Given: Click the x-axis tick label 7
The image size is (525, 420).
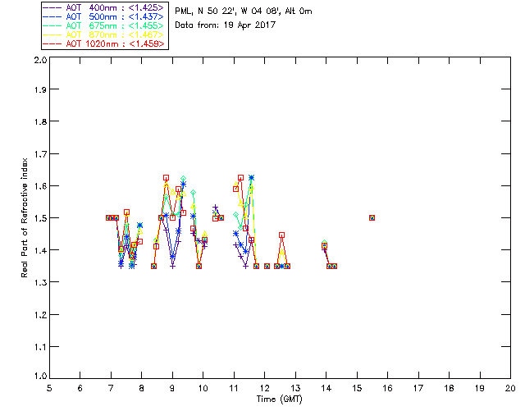Looking at the screenshot, I should tap(111, 388).
